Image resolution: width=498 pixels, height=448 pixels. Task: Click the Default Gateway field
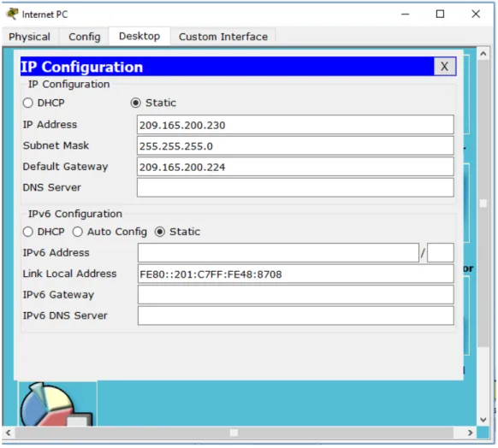[x=295, y=167]
